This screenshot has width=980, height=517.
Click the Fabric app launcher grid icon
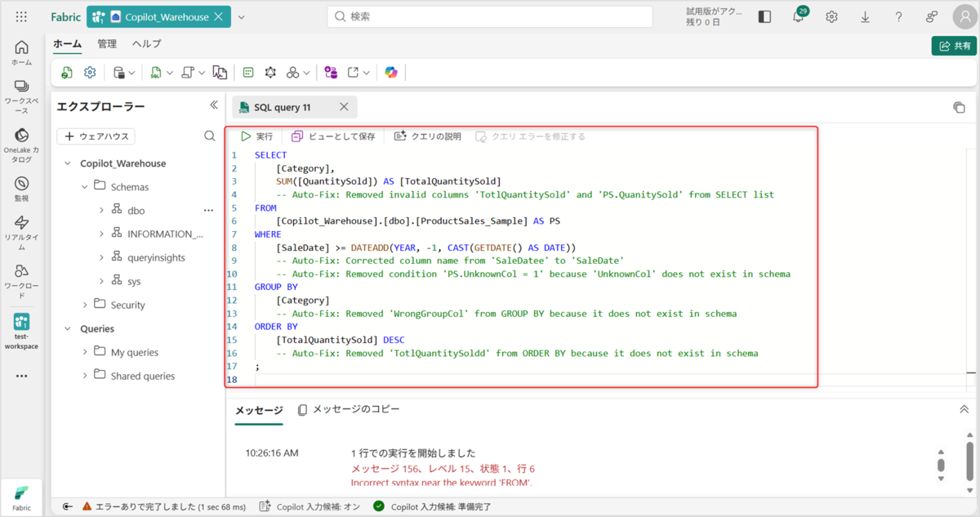click(x=21, y=16)
